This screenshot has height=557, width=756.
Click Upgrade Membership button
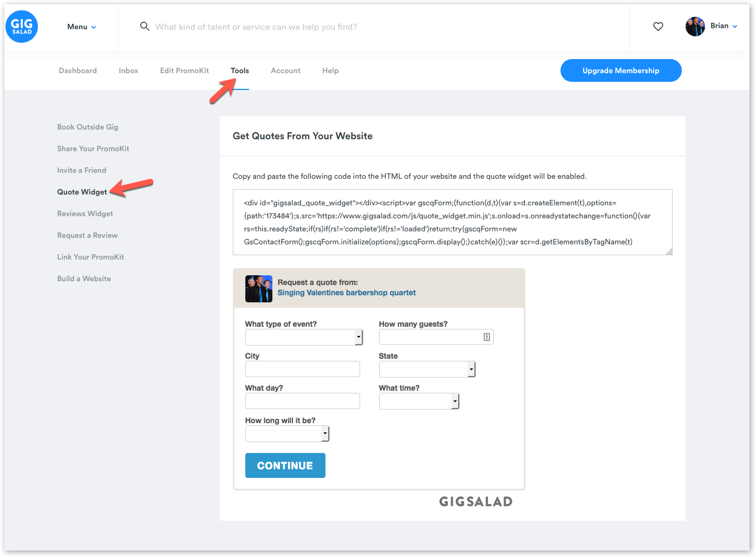point(621,70)
